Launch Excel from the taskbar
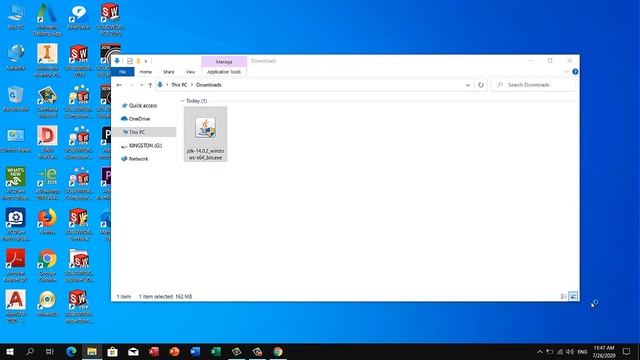 tap(216, 351)
